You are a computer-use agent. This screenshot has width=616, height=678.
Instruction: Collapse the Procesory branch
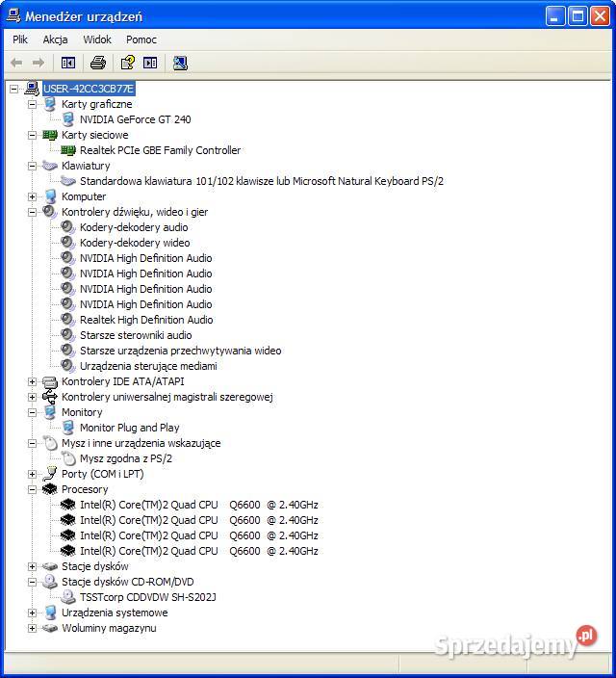32,489
